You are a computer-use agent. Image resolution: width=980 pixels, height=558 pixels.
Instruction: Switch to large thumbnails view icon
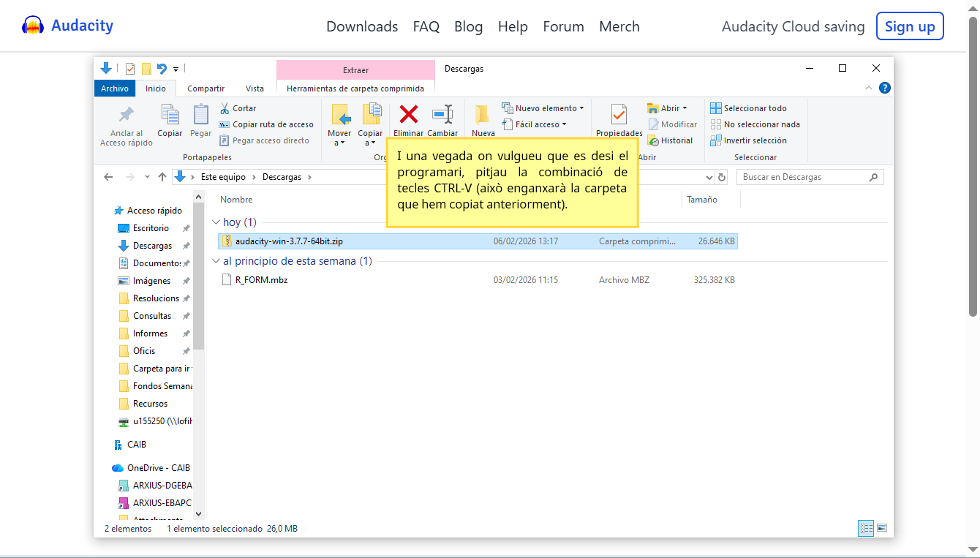point(882,528)
